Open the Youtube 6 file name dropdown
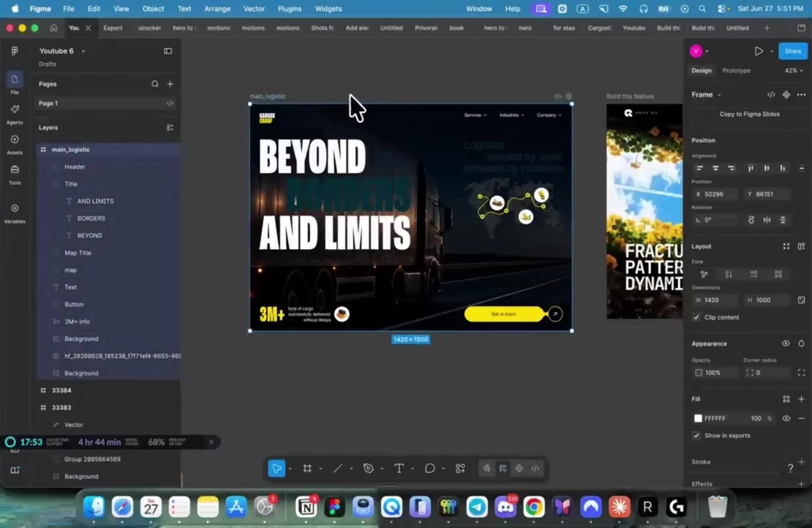The width and height of the screenshot is (812, 528). (84, 51)
